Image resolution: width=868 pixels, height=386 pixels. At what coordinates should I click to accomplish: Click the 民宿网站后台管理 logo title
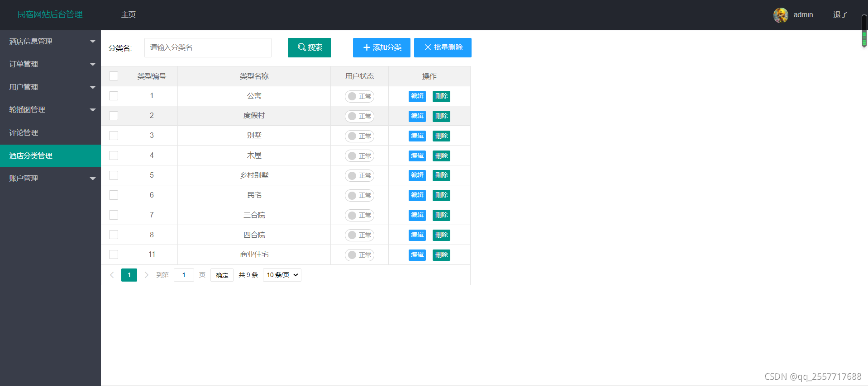click(50, 14)
